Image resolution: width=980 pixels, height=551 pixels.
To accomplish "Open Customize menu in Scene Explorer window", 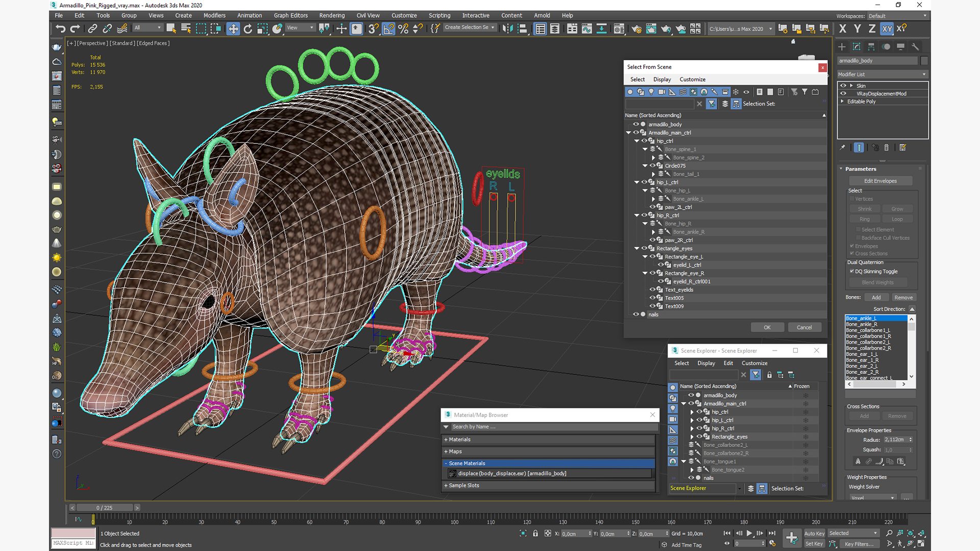I will (x=754, y=363).
